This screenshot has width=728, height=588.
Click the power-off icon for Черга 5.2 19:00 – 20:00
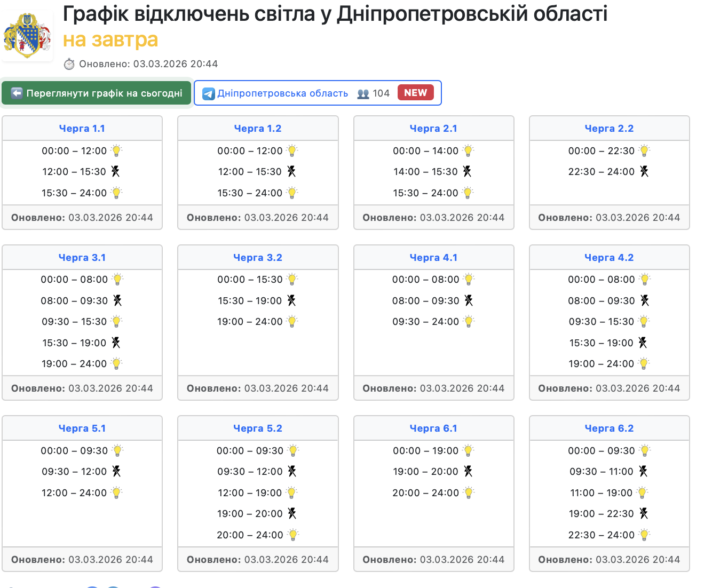pos(292,513)
